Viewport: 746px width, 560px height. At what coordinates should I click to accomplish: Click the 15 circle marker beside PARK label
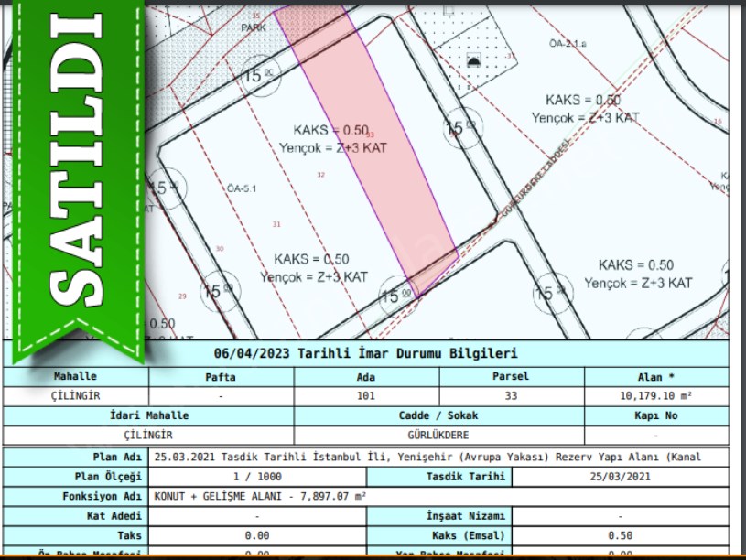pyautogui.click(x=262, y=74)
